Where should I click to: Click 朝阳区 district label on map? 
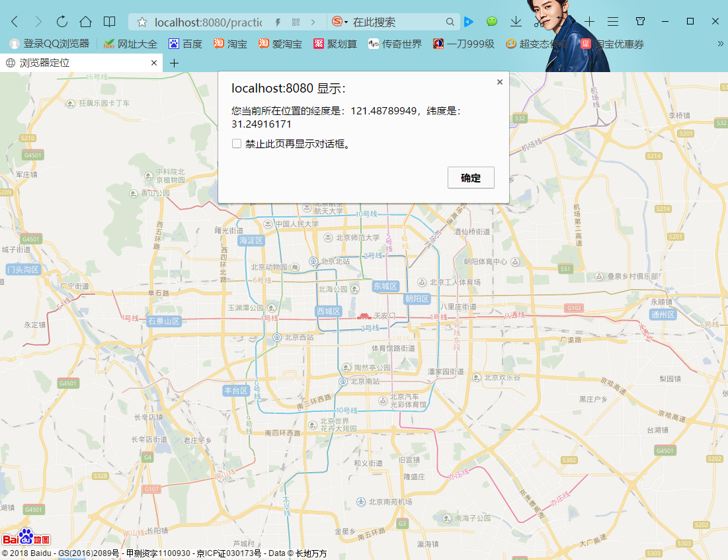coord(417,299)
